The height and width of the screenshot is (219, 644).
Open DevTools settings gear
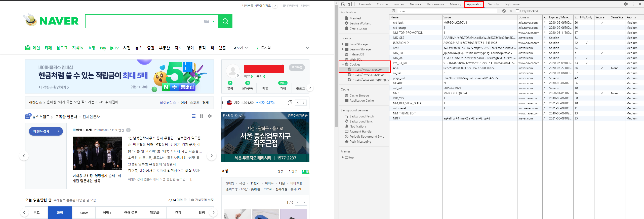click(626, 4)
